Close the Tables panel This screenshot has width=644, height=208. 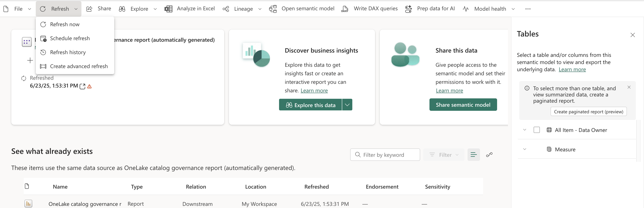pos(633,35)
